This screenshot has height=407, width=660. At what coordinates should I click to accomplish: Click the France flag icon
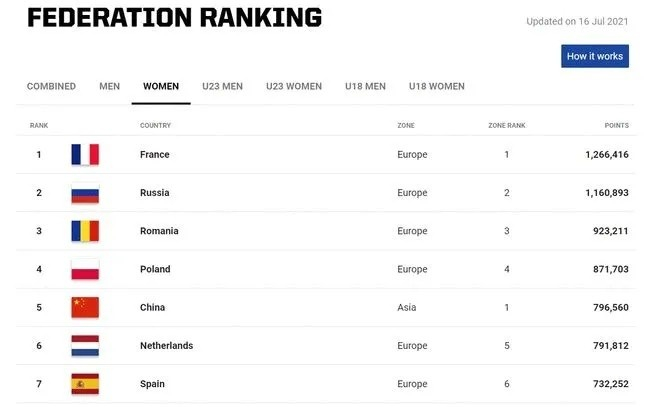pos(85,155)
